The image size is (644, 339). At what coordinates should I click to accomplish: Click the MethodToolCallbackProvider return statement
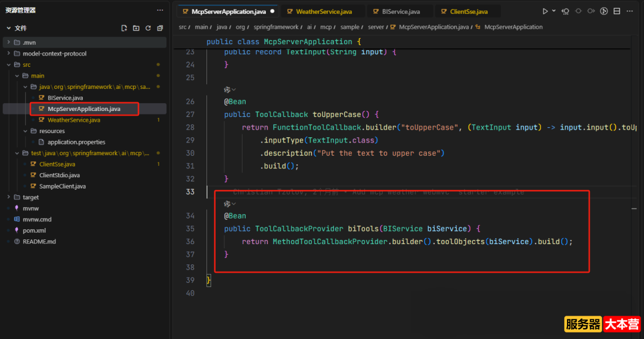point(407,242)
